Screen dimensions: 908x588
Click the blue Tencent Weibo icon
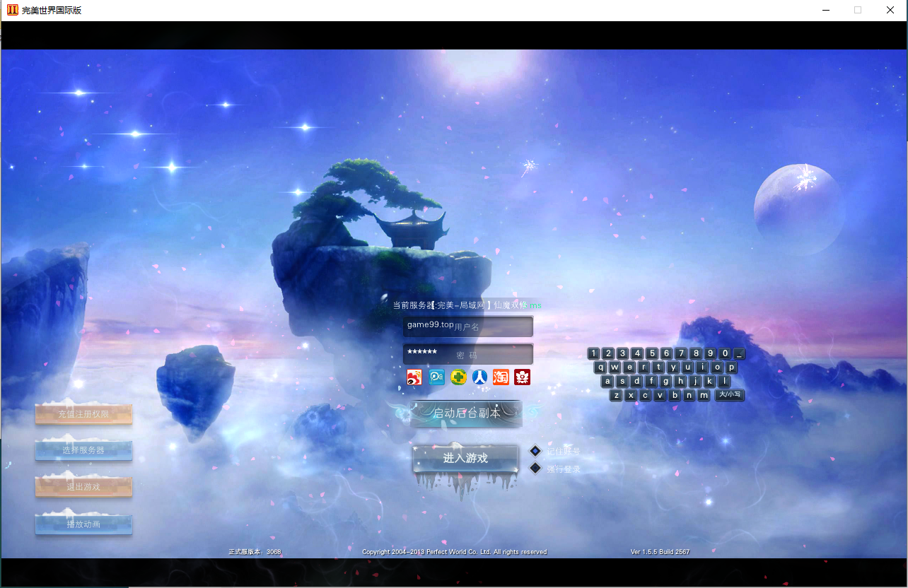[437, 377]
